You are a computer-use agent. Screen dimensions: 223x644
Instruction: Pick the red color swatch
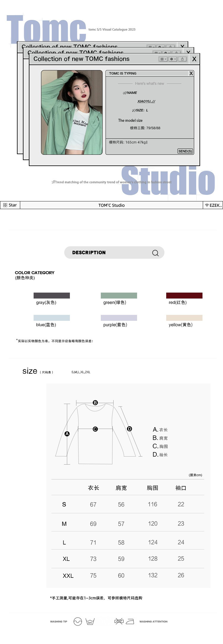(184, 295)
